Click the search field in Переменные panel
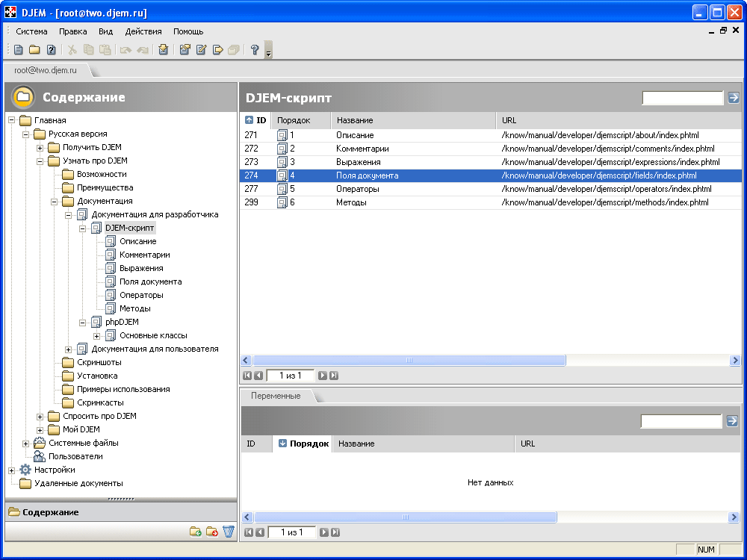This screenshot has width=747, height=560. click(x=681, y=421)
